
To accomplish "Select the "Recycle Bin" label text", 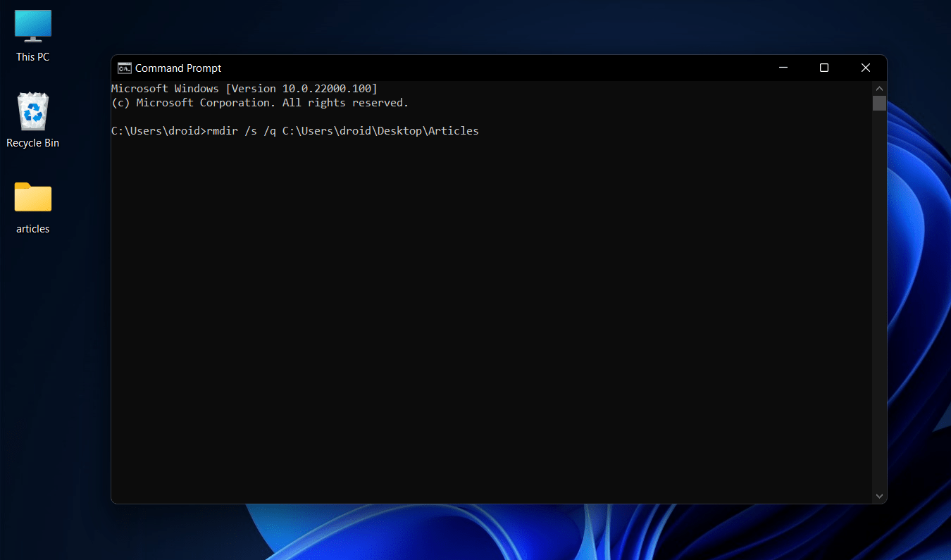I will (32, 142).
